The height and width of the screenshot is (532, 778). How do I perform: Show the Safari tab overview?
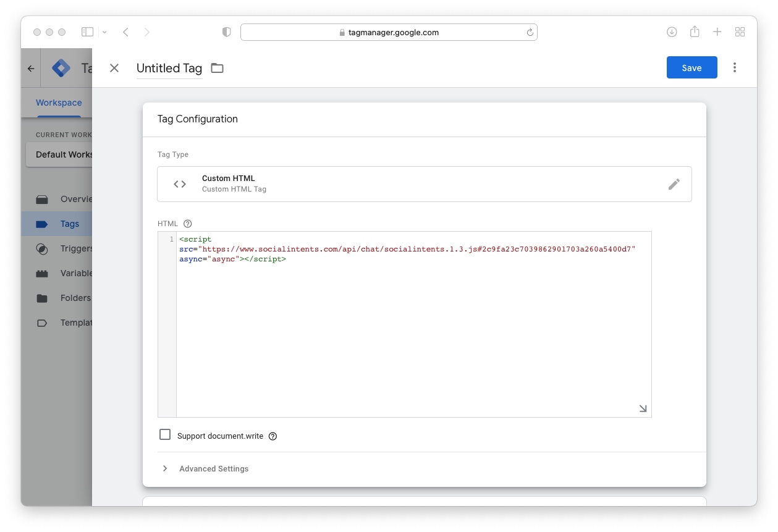point(740,32)
